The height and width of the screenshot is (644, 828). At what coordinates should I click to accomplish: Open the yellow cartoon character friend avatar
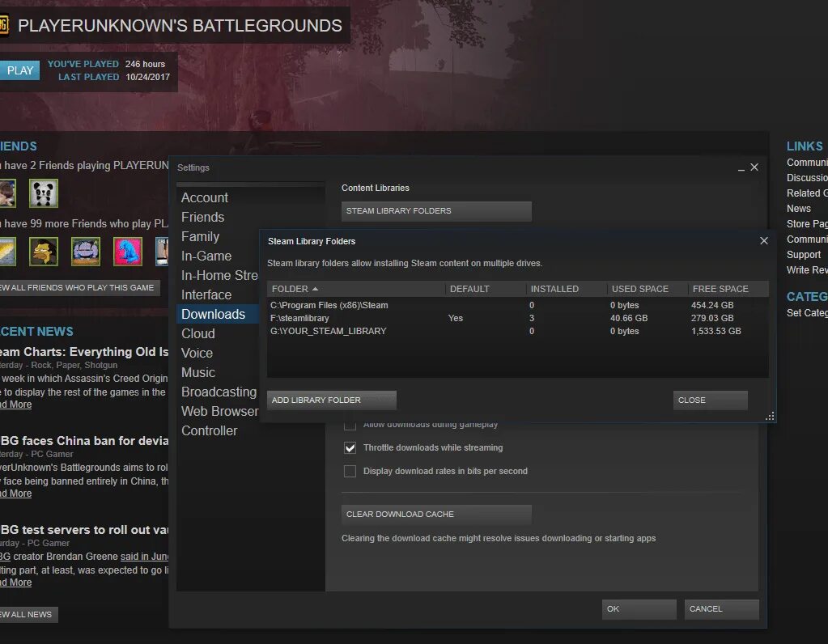pyautogui.click(x=43, y=252)
